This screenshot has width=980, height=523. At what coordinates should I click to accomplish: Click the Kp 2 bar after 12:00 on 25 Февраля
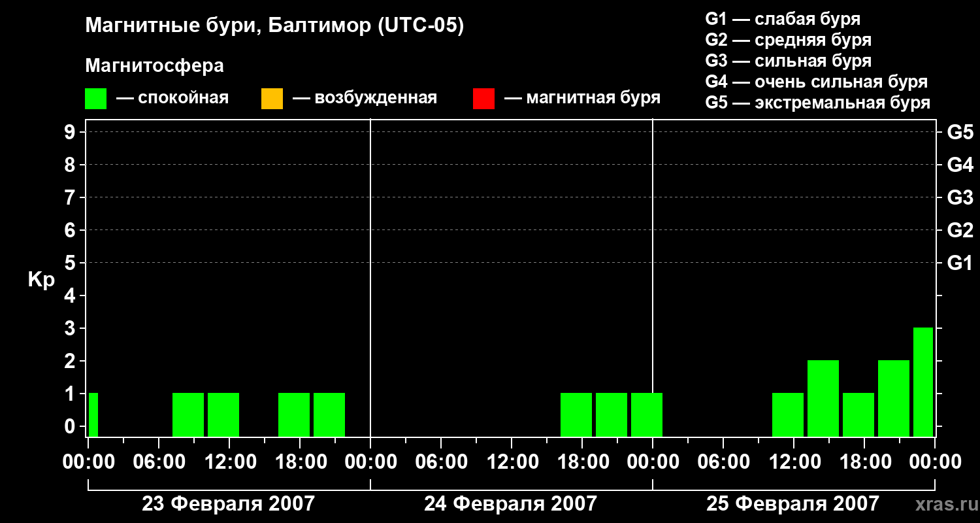[823, 398]
